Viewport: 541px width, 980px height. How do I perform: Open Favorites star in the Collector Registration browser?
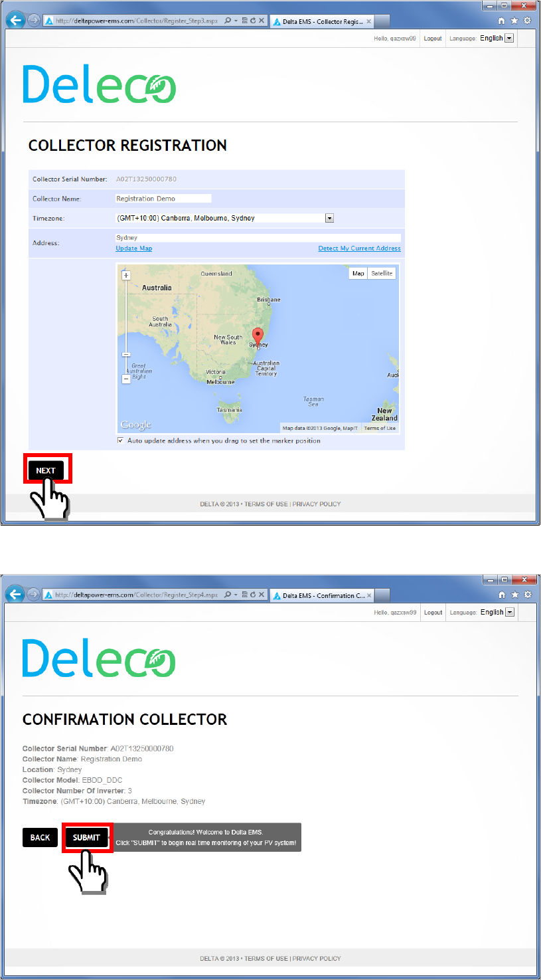click(514, 20)
